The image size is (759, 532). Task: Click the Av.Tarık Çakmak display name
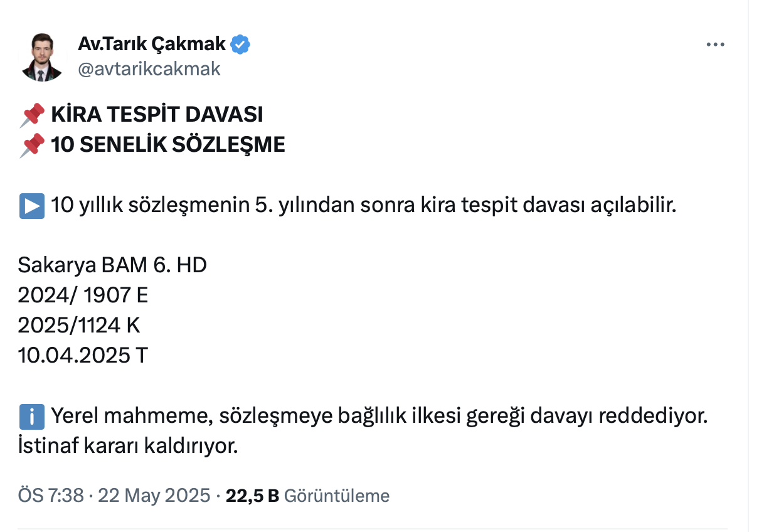coord(151,44)
